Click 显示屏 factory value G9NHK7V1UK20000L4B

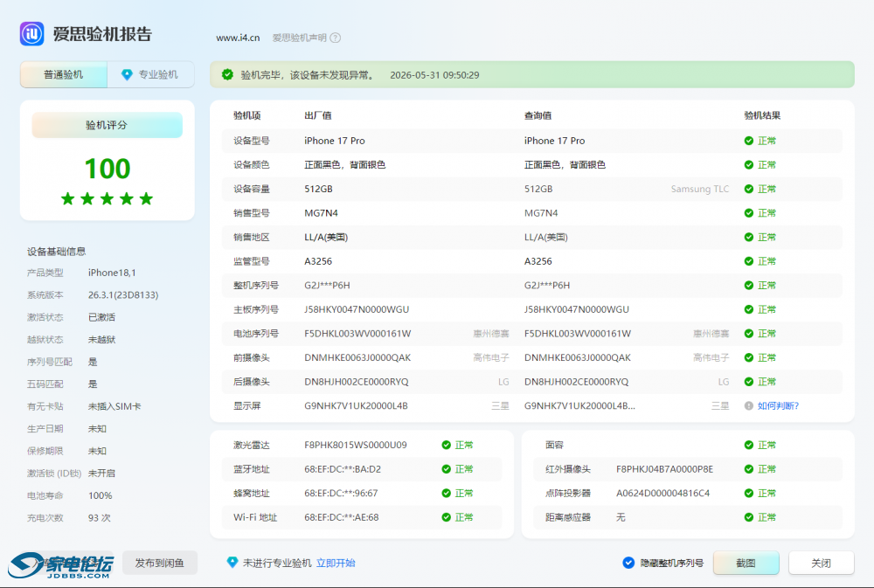tap(356, 405)
